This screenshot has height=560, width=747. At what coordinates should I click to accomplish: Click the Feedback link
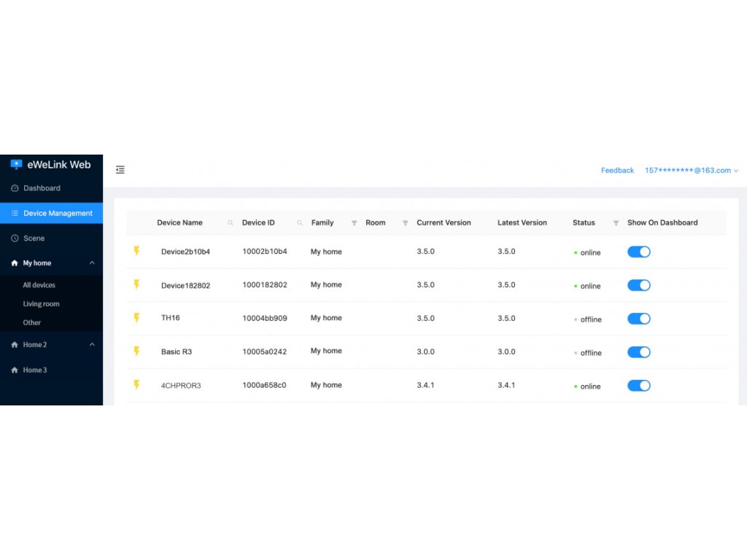tap(617, 171)
